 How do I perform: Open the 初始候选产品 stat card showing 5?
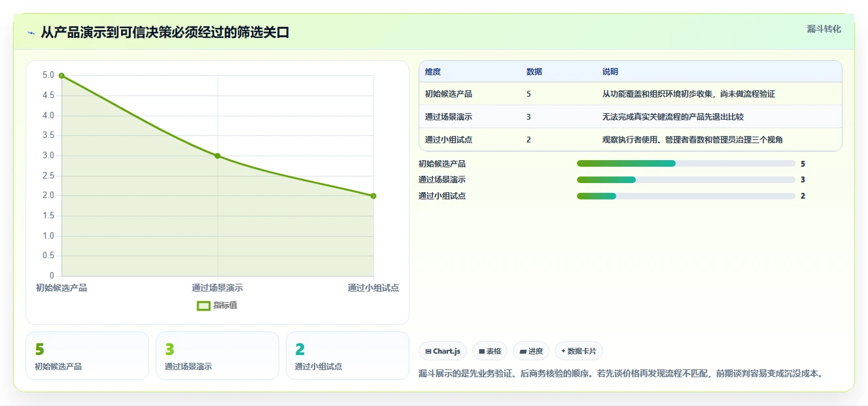[x=88, y=356]
